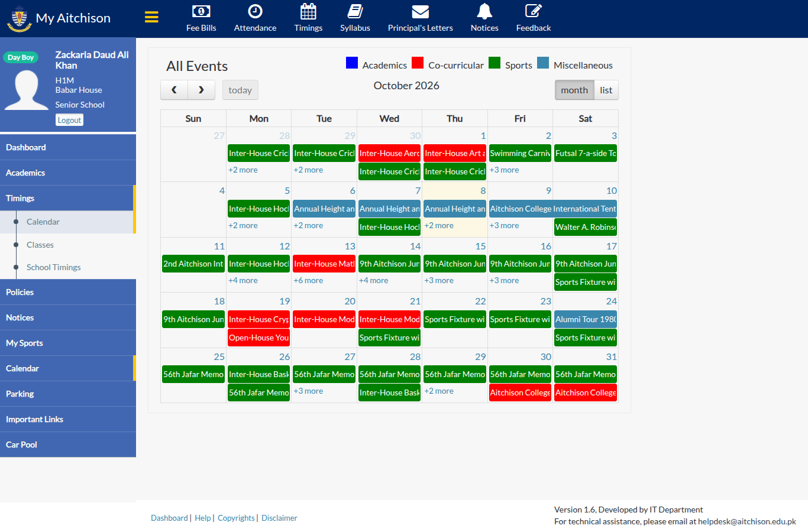This screenshot has width=808, height=532.
Task: Select School Timings submenu item
Action: 68,267
